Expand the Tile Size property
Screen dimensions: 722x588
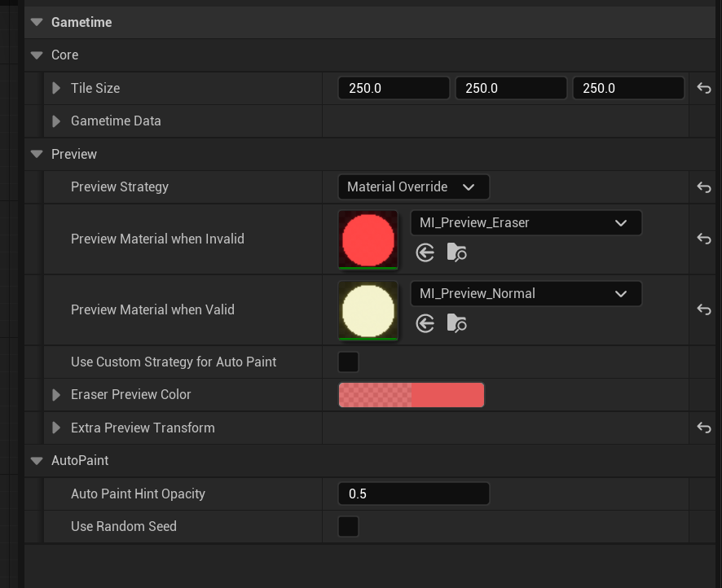pyautogui.click(x=56, y=88)
